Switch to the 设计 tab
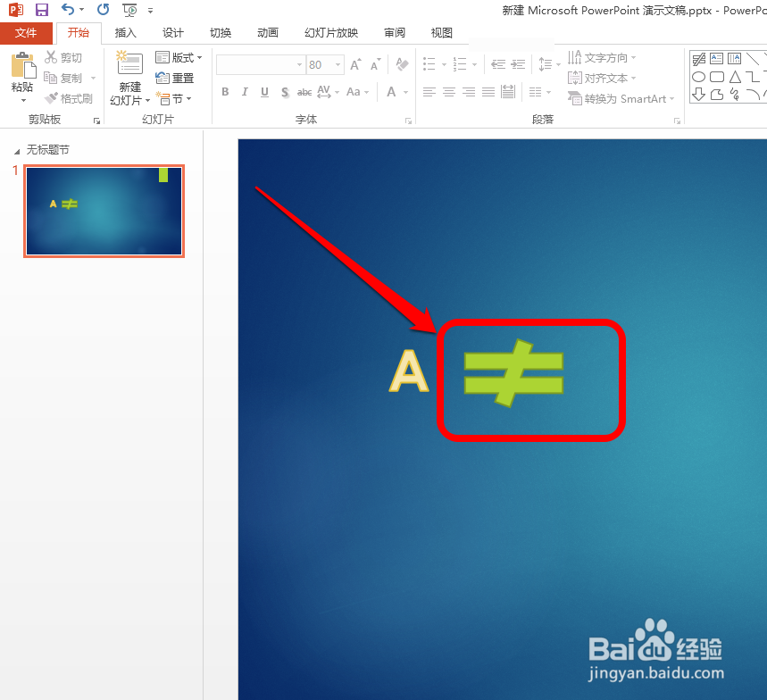The height and width of the screenshot is (700, 767). coord(173,33)
